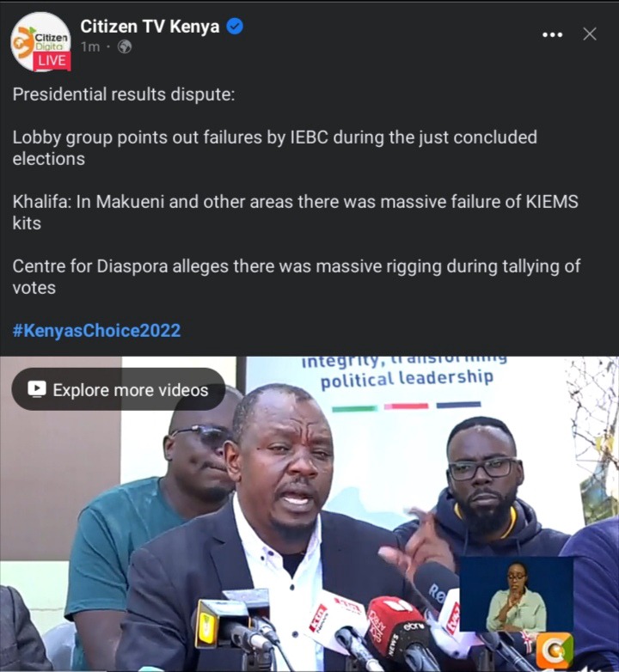
Task: Click the blue verified badge
Action: [x=235, y=27]
